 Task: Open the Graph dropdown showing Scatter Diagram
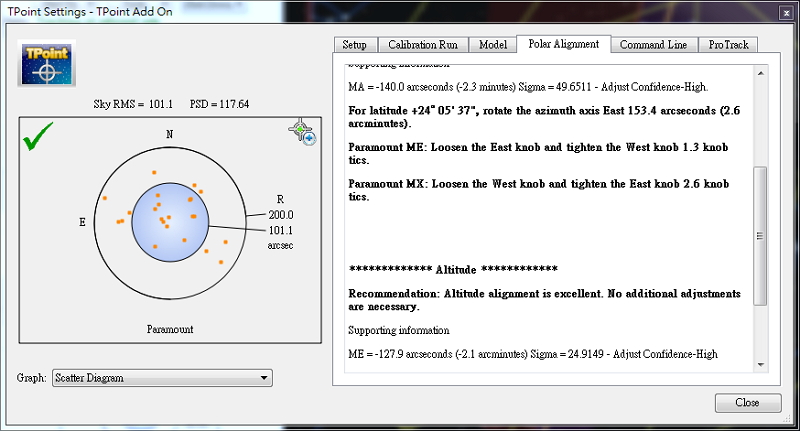tap(162, 378)
